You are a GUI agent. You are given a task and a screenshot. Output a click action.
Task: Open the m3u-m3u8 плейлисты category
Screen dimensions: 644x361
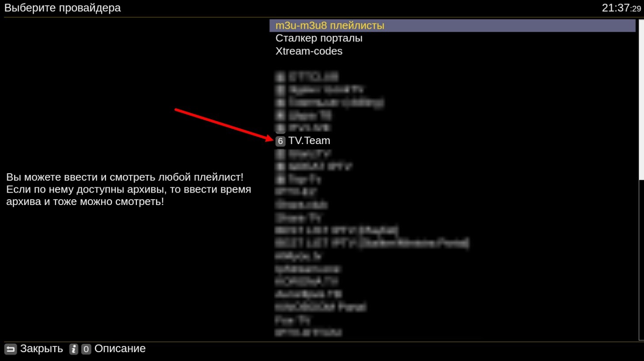pyautogui.click(x=330, y=26)
